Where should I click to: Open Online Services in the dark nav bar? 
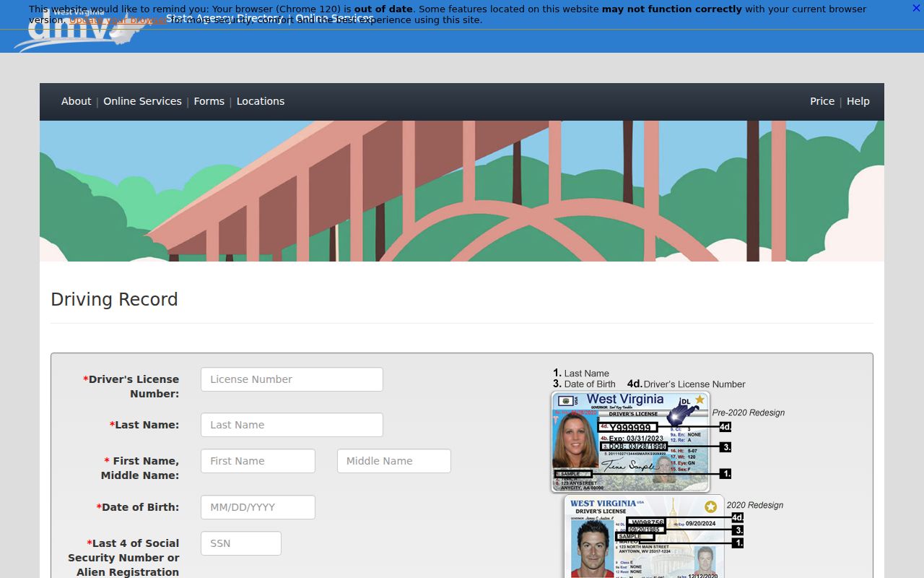pos(142,101)
